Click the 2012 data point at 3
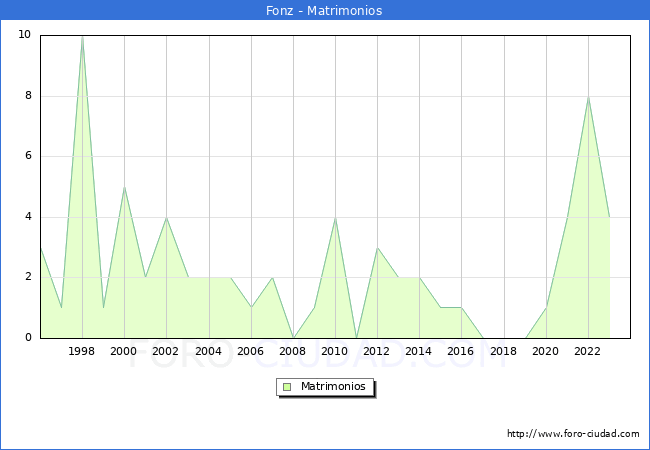Image resolution: width=650 pixels, height=450 pixels. coord(377,248)
